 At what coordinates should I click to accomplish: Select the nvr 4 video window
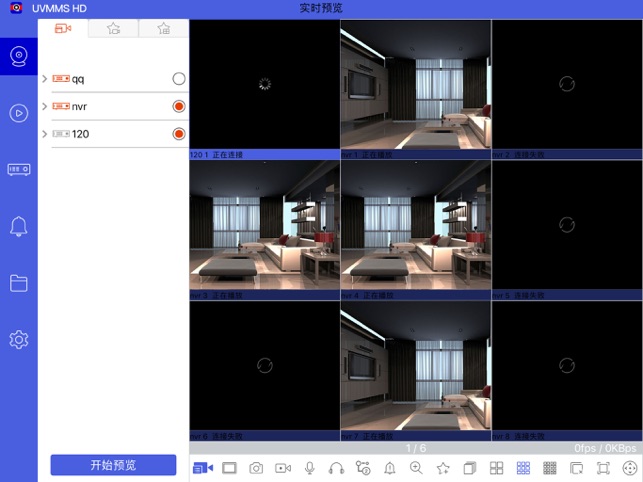(x=416, y=225)
